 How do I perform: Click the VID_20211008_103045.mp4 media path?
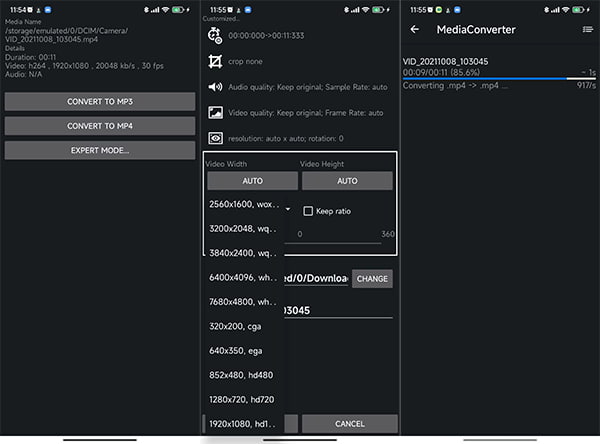click(67, 35)
